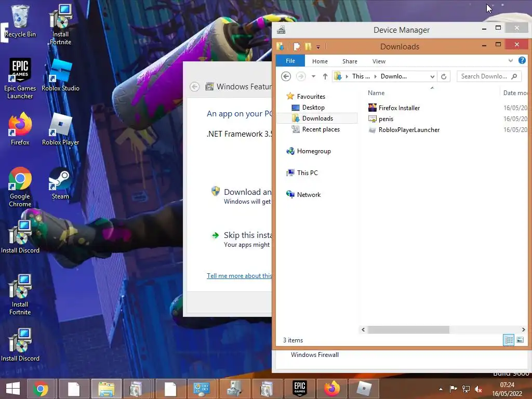This screenshot has height=399, width=532.
Task: Click Skip this installation option
Action: tap(242, 239)
